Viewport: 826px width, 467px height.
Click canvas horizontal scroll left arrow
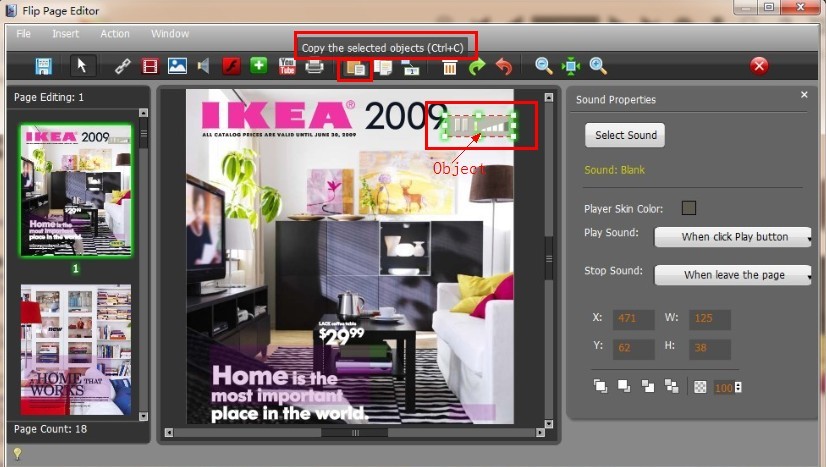point(169,433)
